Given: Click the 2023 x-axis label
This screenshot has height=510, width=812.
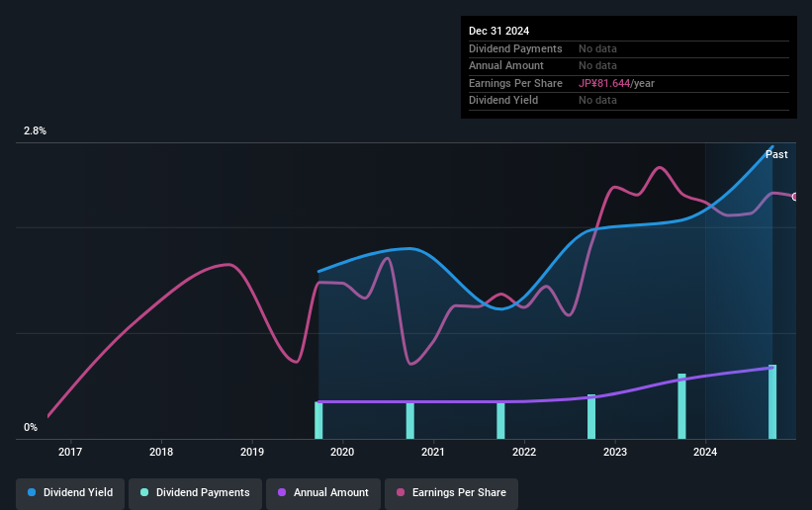Looking at the screenshot, I should tap(615, 452).
